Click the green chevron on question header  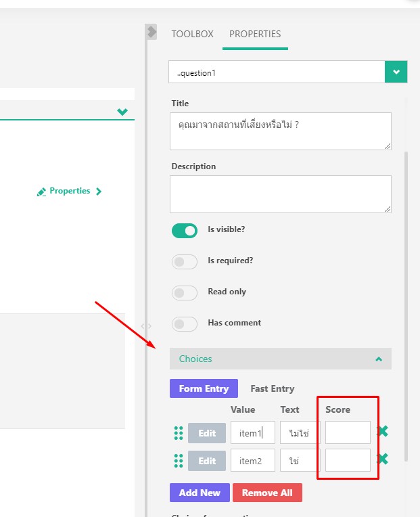coord(122,112)
